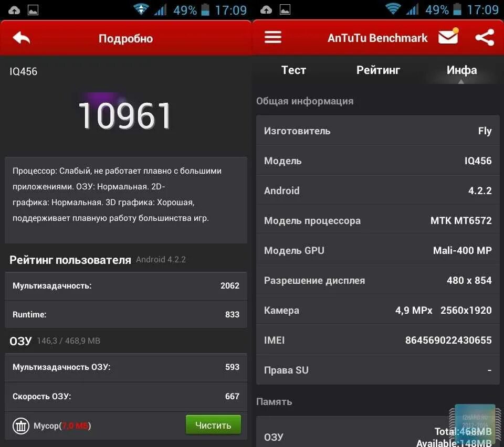Open the mail envelope icon

pos(448,36)
